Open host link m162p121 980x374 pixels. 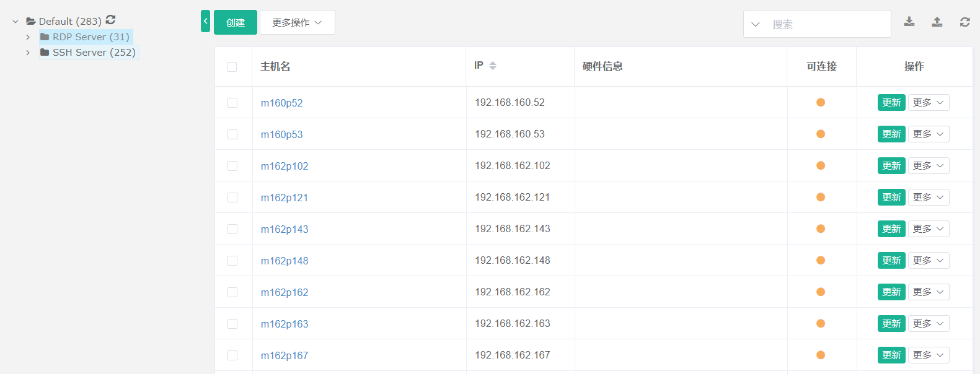[285, 198]
